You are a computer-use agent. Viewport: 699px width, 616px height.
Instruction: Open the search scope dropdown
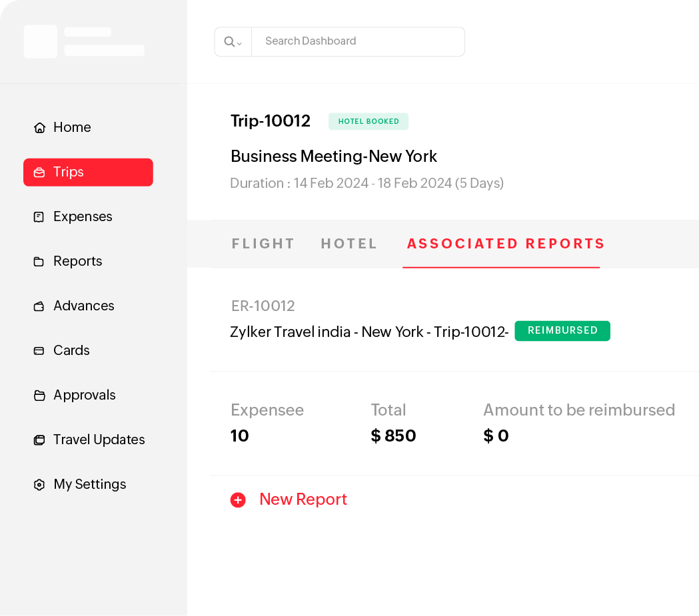[x=233, y=42]
